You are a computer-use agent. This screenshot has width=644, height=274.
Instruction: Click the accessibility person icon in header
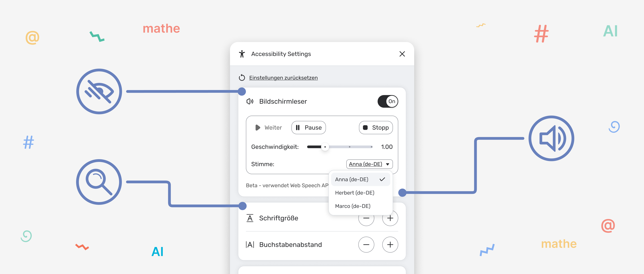(x=242, y=54)
